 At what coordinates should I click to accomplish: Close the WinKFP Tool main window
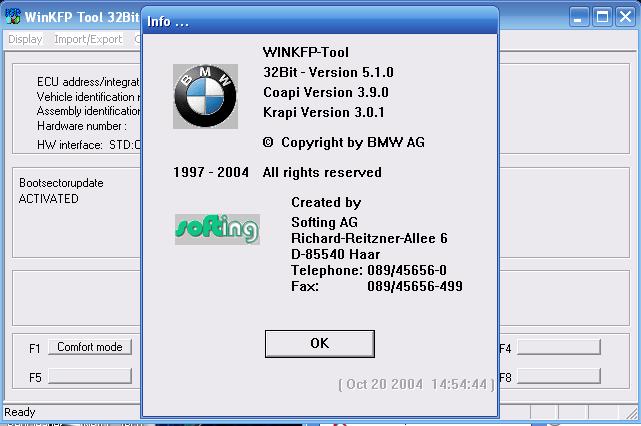tap(624, 16)
